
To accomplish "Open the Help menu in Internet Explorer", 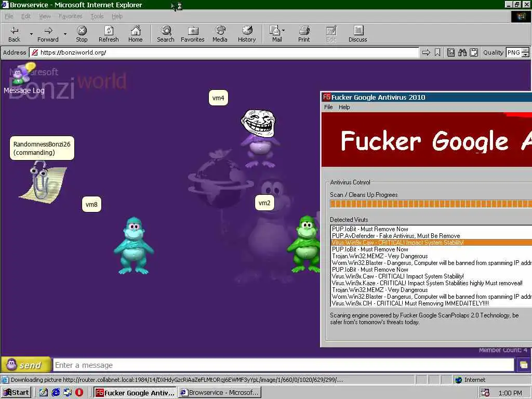I will tap(117, 16).
